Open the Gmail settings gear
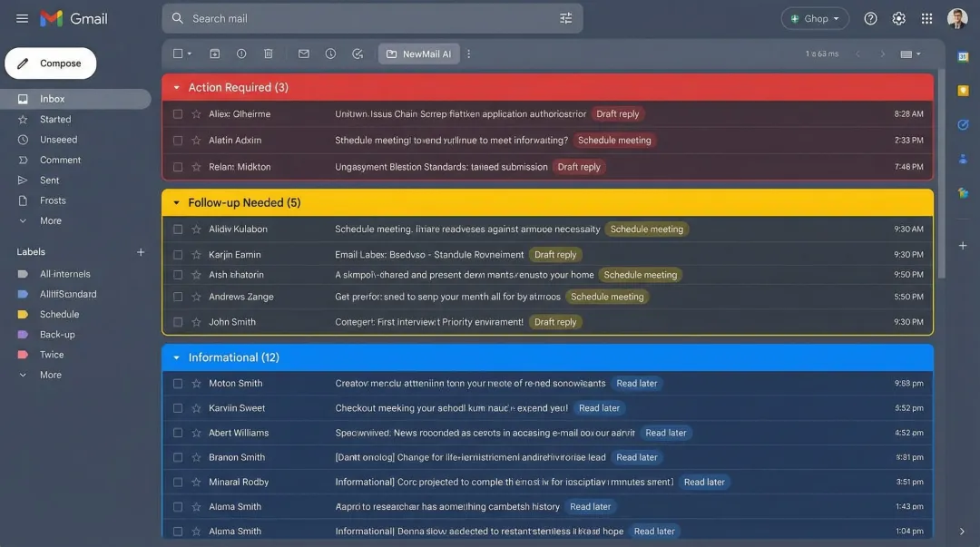The height and width of the screenshot is (547, 980). [897, 17]
